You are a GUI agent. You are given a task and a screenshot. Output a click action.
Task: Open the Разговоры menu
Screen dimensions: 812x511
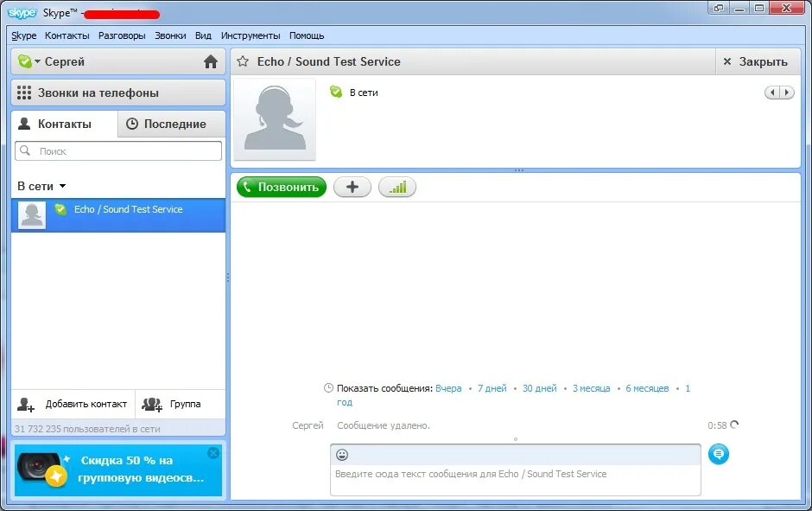click(122, 35)
